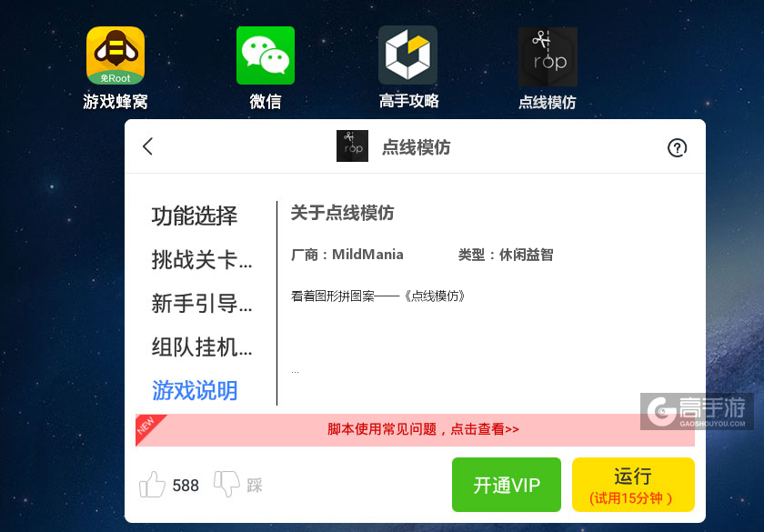The image size is (764, 532).
Task: Click the yellow 运行 trial button
Action: [x=633, y=485]
